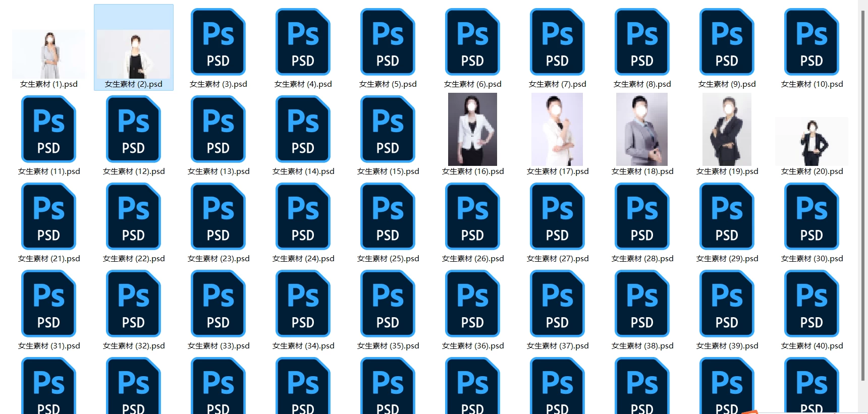This screenshot has height=414, width=868.
Task: Select the 女生素材 (10).psd file icon
Action: tap(811, 42)
